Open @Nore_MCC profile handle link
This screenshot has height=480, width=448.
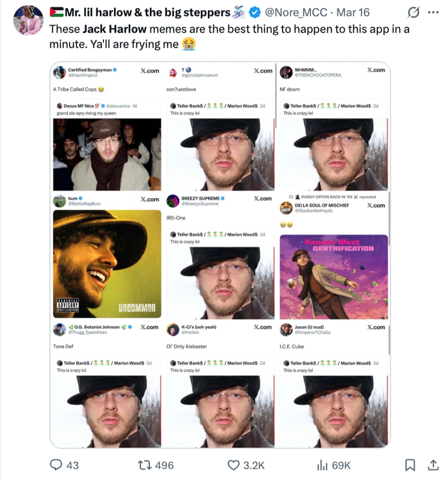(x=296, y=12)
